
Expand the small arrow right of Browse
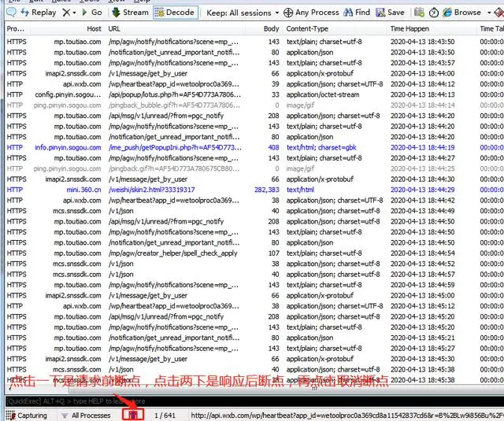(x=489, y=13)
